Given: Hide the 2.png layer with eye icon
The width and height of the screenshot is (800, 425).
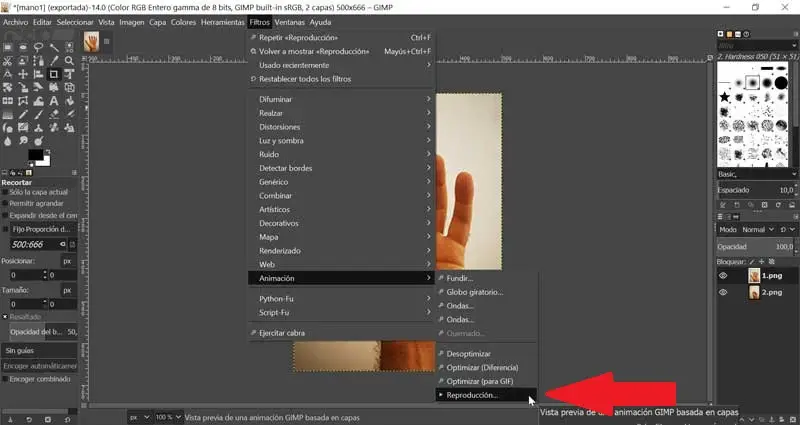Looking at the screenshot, I should (x=723, y=292).
